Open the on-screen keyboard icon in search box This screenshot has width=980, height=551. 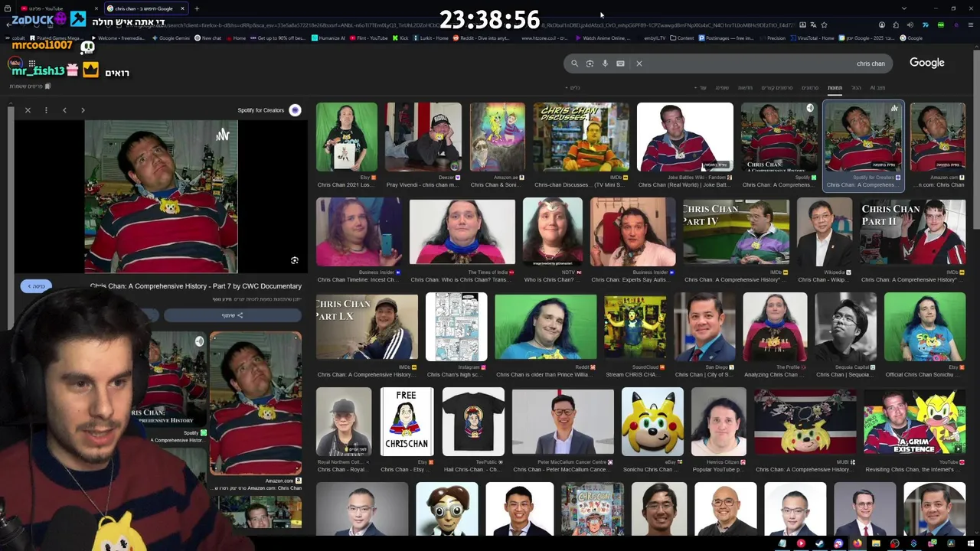[620, 64]
